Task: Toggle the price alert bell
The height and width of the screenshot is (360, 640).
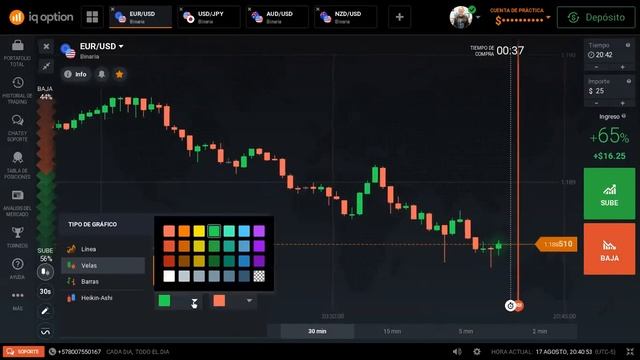Action: (102, 74)
